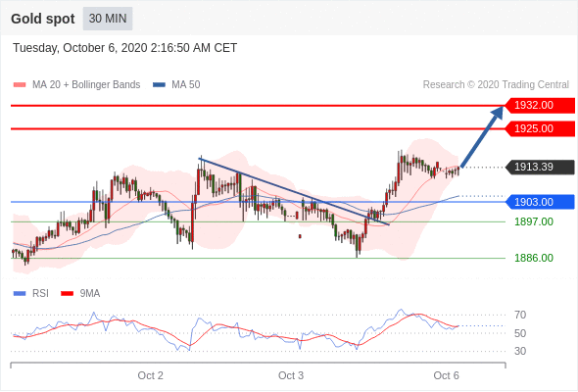Image resolution: width=578 pixels, height=392 pixels.
Task: Click the 1886.00 green support label
Action: (534, 258)
